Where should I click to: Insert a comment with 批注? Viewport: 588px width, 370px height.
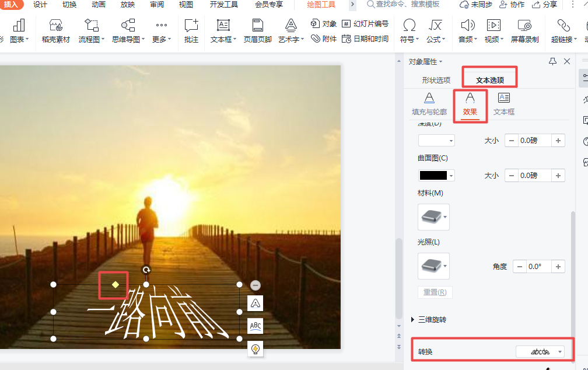[191, 31]
